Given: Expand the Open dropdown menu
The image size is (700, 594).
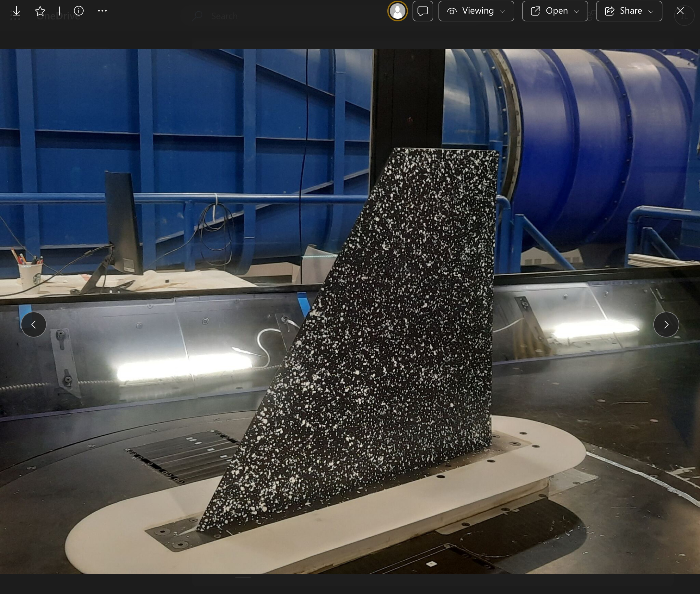Looking at the screenshot, I should click(577, 11).
